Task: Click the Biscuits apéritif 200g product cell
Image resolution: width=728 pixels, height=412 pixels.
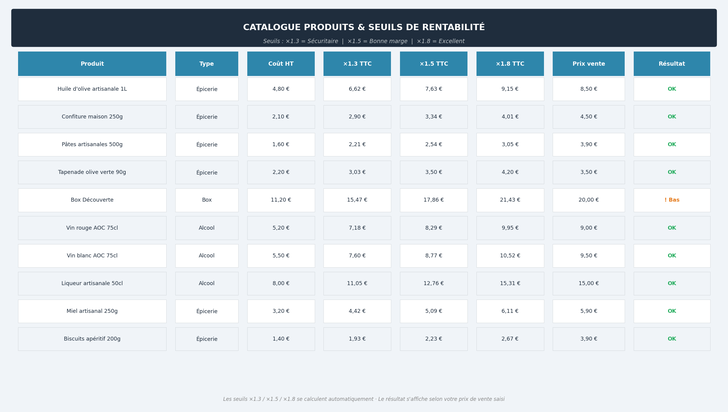Action: point(92,339)
